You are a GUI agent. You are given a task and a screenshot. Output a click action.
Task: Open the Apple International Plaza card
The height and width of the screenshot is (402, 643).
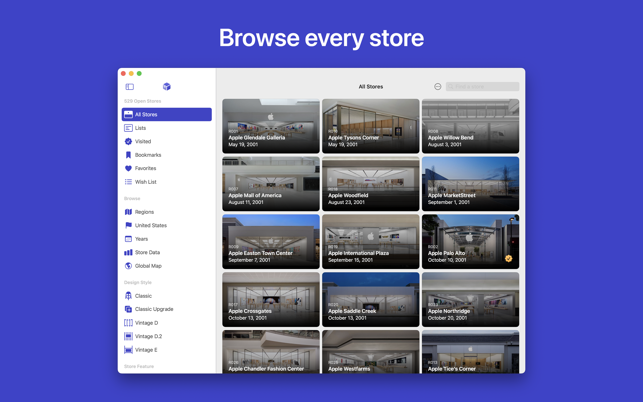coord(371,242)
